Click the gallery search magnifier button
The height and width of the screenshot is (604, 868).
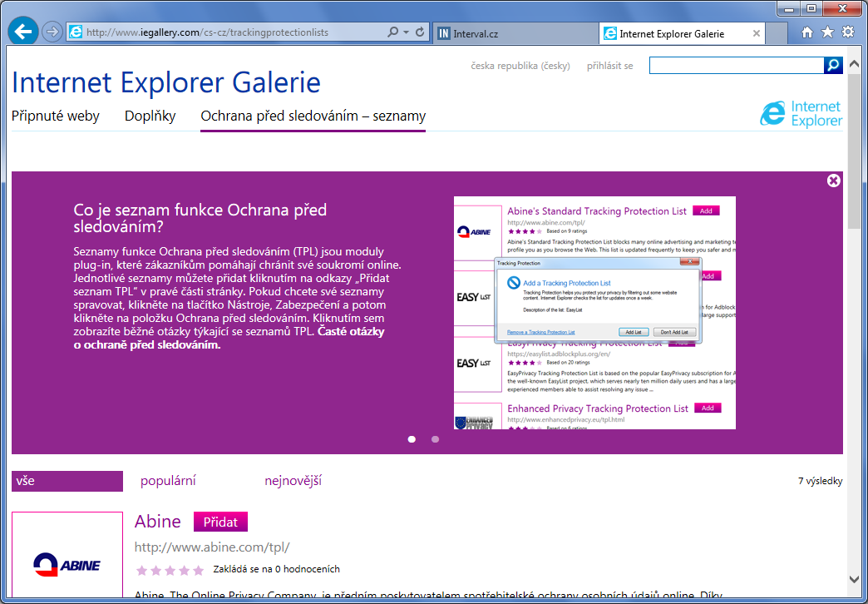pos(833,66)
